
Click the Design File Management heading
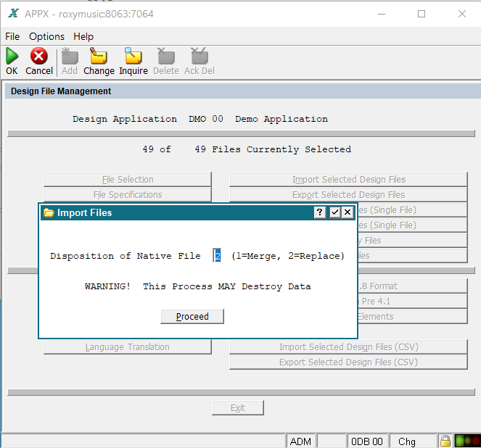(61, 91)
